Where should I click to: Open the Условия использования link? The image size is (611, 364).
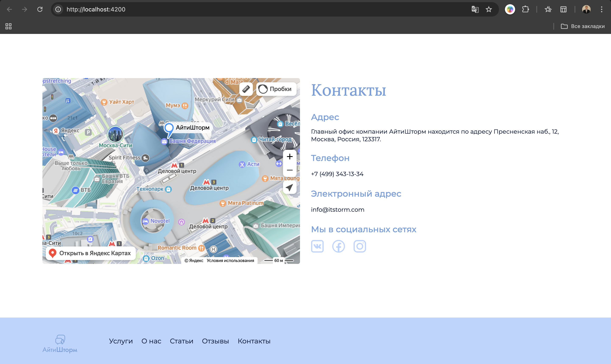tap(230, 260)
